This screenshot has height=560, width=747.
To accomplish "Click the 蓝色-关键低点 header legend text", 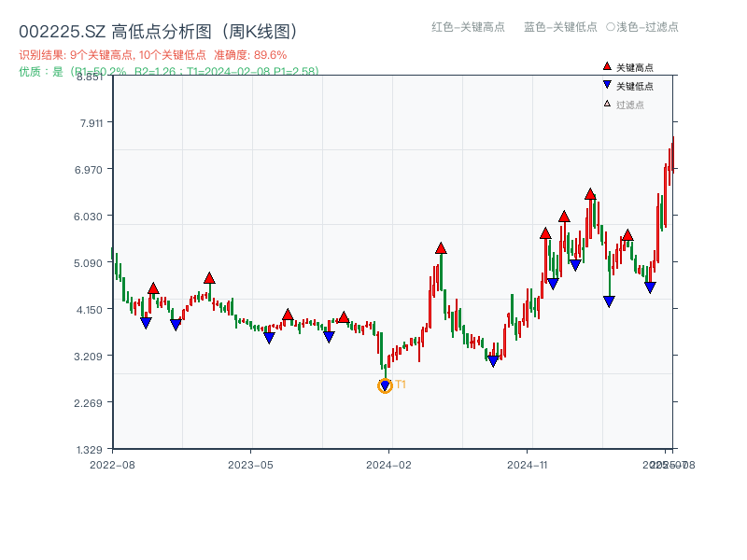I will click(x=560, y=27).
